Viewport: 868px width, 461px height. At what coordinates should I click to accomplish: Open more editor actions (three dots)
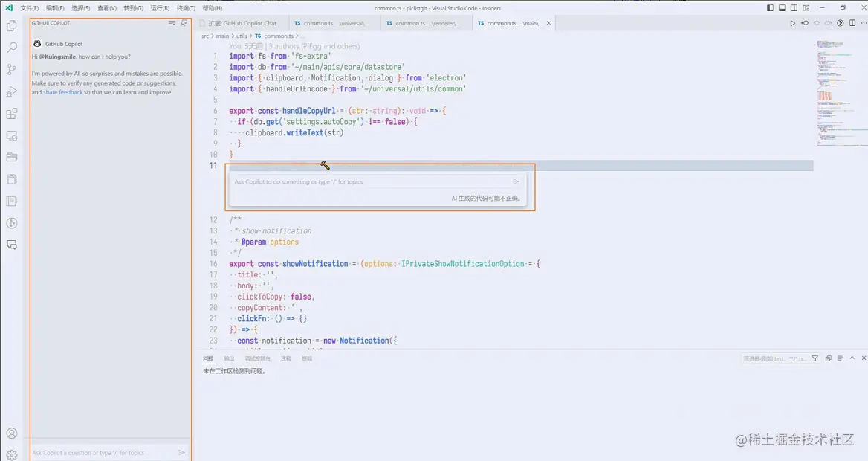click(863, 23)
